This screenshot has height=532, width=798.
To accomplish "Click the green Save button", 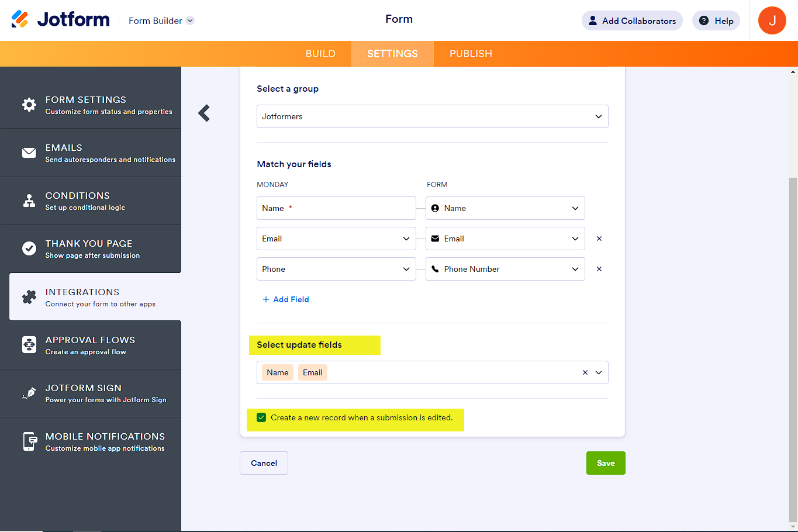I will tap(606, 463).
